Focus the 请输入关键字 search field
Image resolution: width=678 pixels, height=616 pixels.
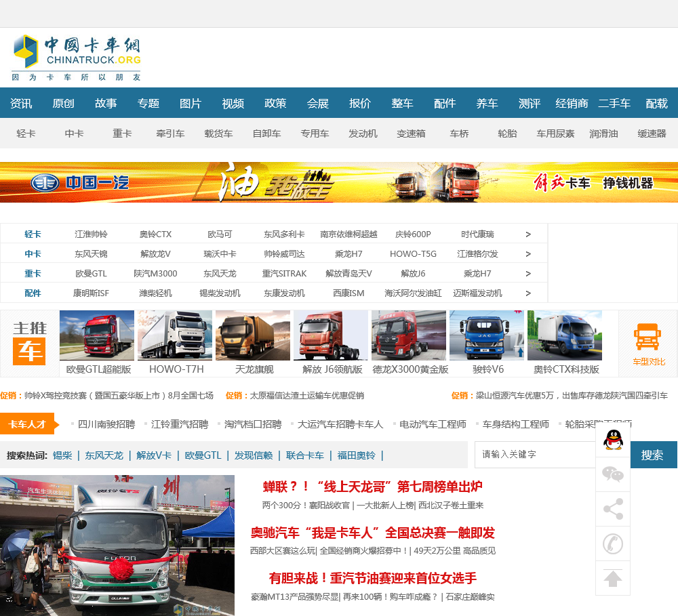pyautogui.click(x=535, y=455)
